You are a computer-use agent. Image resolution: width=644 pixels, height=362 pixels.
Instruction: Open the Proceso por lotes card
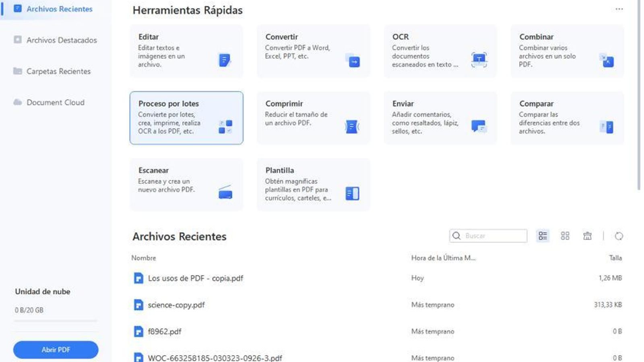(x=186, y=117)
